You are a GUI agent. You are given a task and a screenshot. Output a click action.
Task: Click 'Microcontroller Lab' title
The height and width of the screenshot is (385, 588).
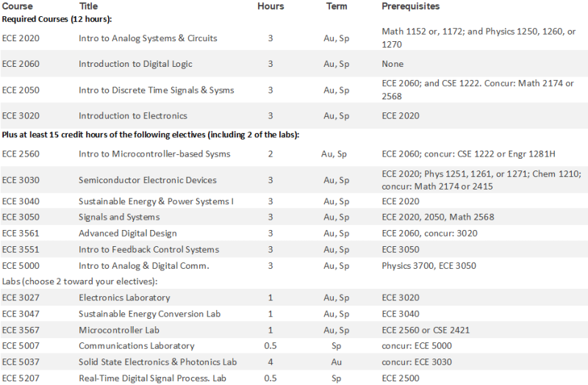pyautogui.click(x=119, y=331)
